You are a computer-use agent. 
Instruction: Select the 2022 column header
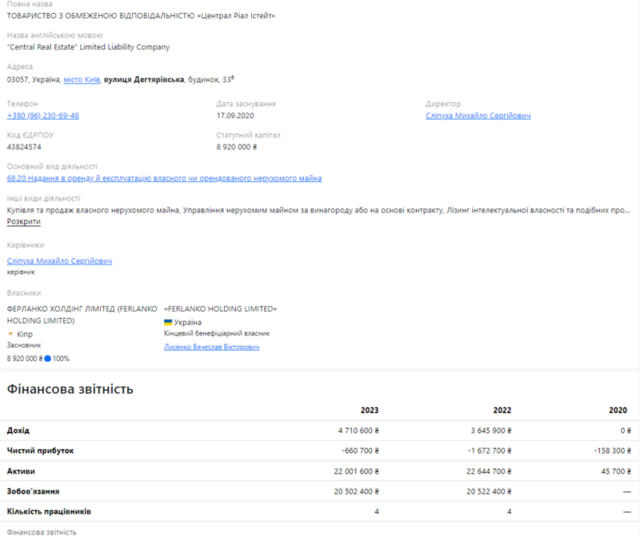coord(502,410)
